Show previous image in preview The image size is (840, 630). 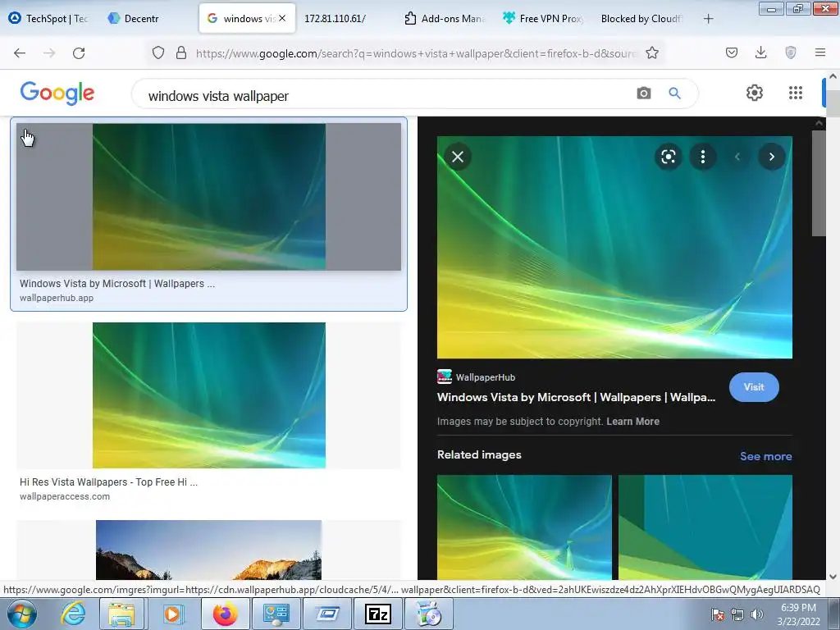[x=737, y=157]
